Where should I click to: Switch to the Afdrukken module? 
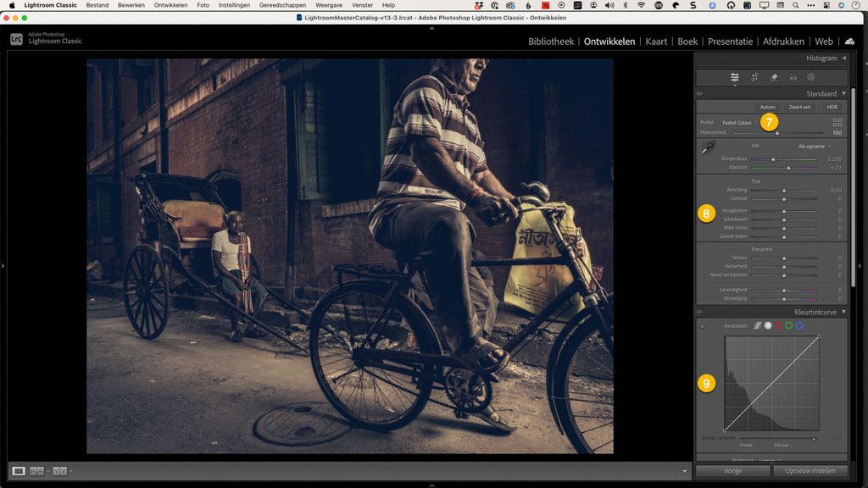(783, 42)
